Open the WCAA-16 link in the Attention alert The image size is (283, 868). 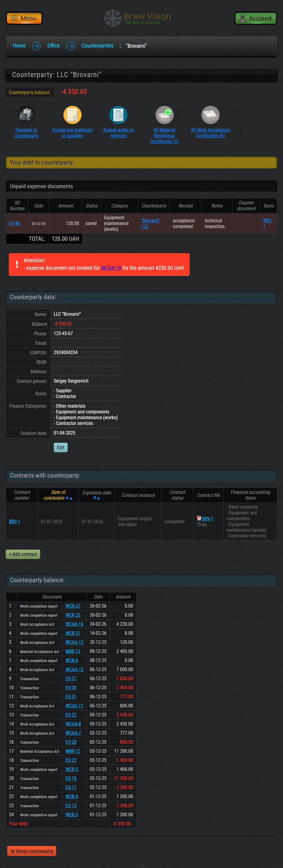click(x=111, y=268)
